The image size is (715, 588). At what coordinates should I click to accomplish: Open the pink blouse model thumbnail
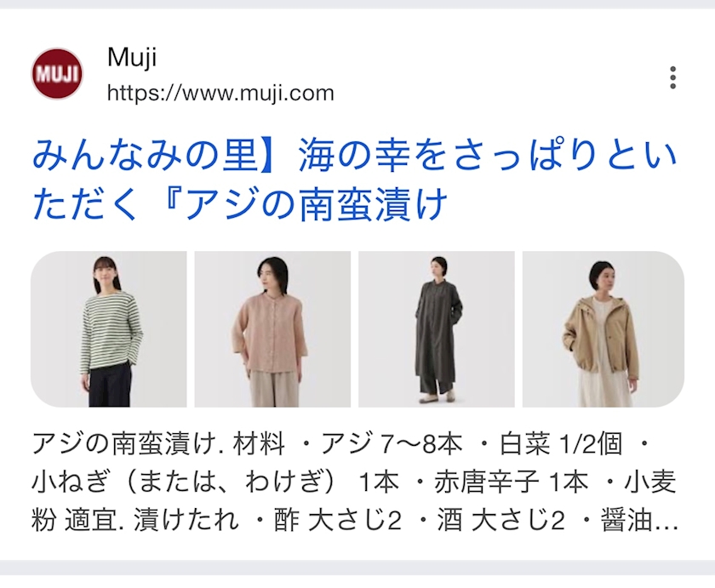point(272,329)
